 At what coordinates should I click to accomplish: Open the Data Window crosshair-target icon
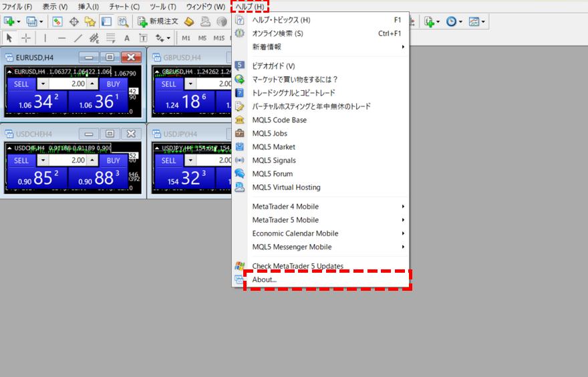(x=74, y=21)
